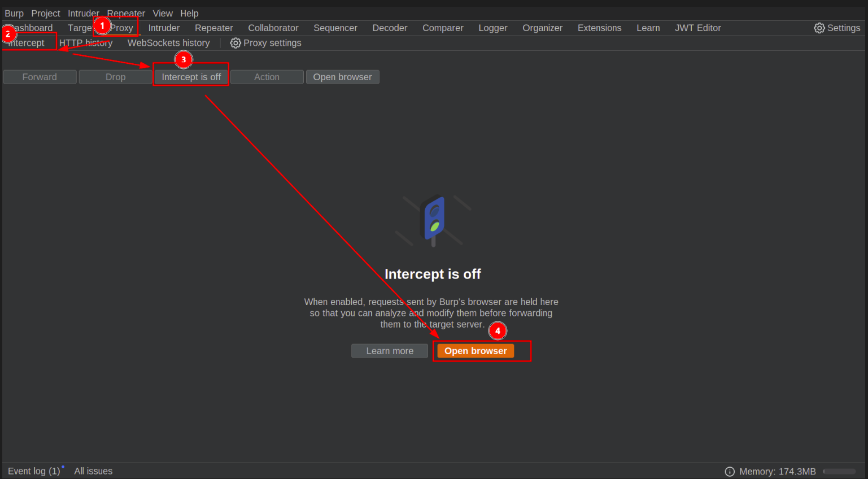The width and height of the screenshot is (868, 479).
Task: Open the Help menu
Action: tap(189, 13)
